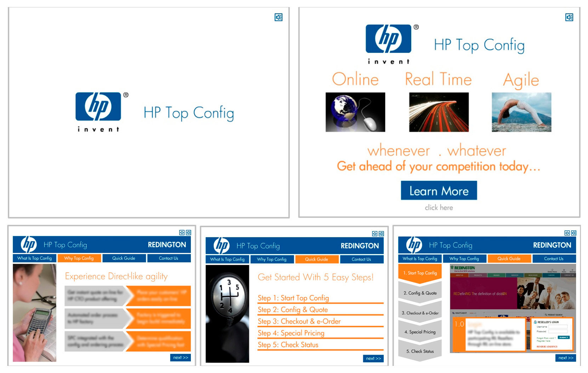Open Step 5: Check Status link
Viewport: 588px width, 373px height.
(288, 345)
